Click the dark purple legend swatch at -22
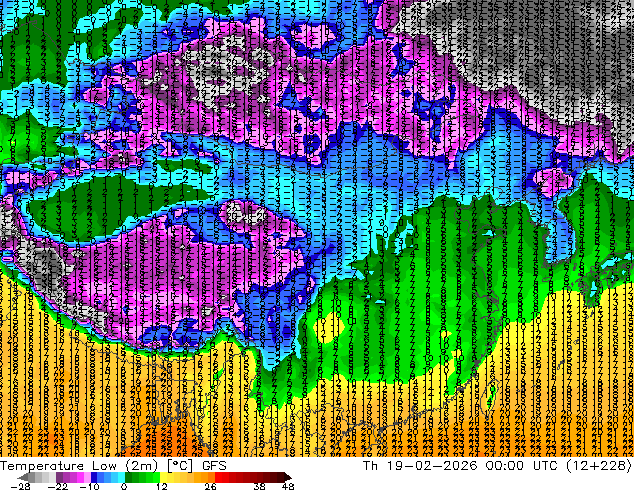Viewport: 634px width, 490px height. coord(59,477)
